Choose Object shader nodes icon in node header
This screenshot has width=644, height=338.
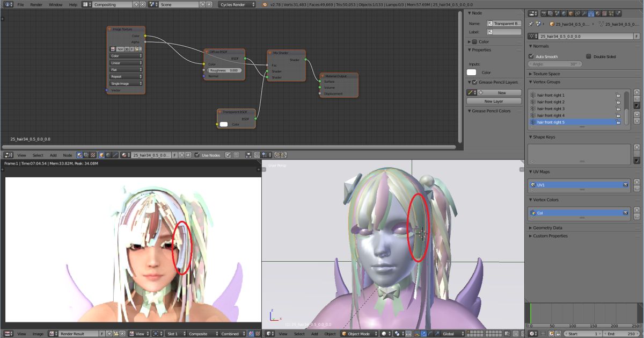point(101,155)
